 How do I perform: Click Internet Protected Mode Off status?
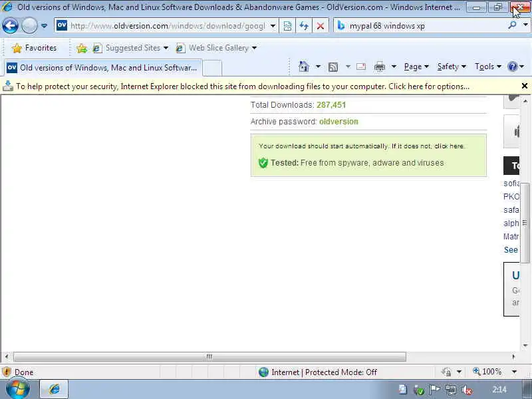(318, 372)
